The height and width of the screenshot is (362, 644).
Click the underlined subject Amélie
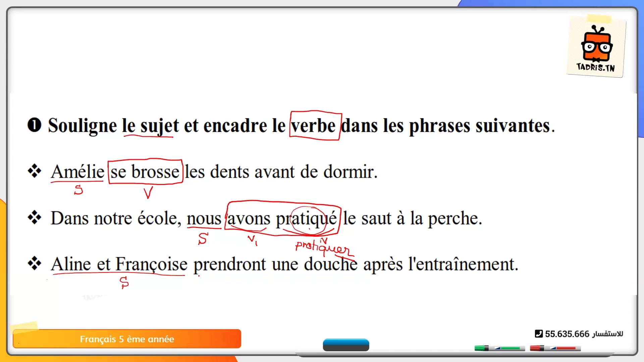click(77, 172)
